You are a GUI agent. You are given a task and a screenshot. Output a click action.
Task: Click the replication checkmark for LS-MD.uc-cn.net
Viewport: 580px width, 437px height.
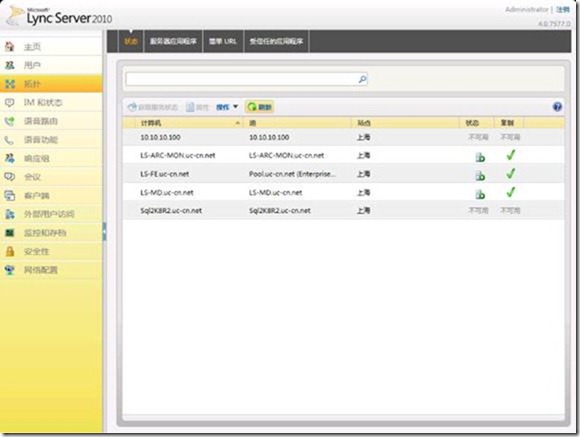click(510, 192)
